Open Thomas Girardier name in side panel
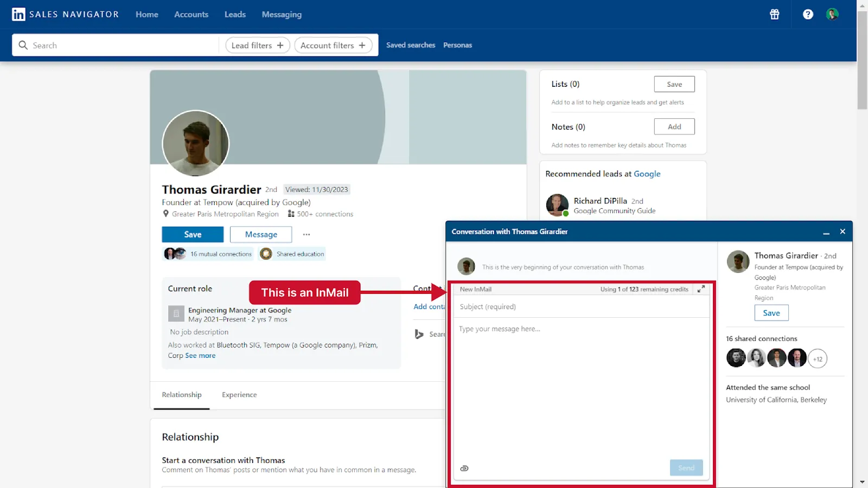The image size is (868, 488). pos(786,255)
